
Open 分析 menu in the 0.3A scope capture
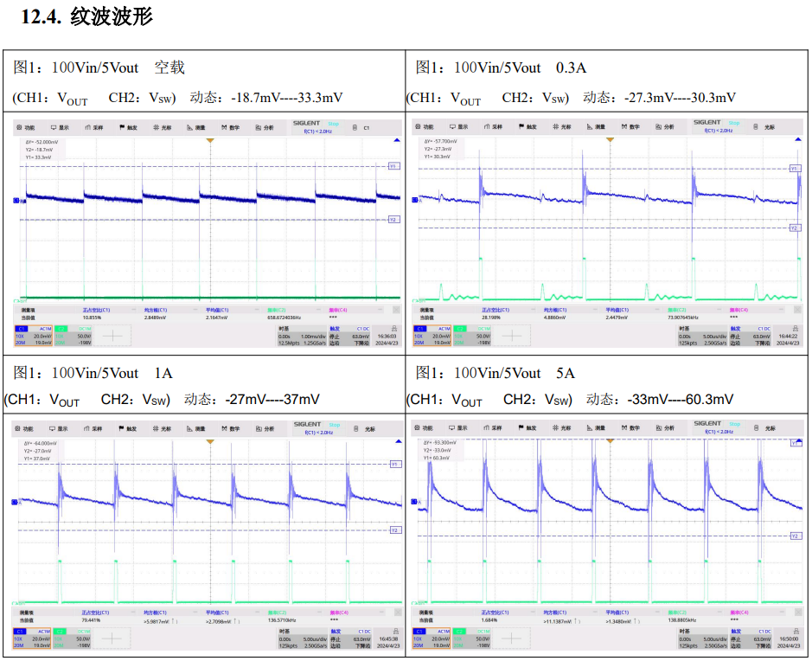[665, 127]
